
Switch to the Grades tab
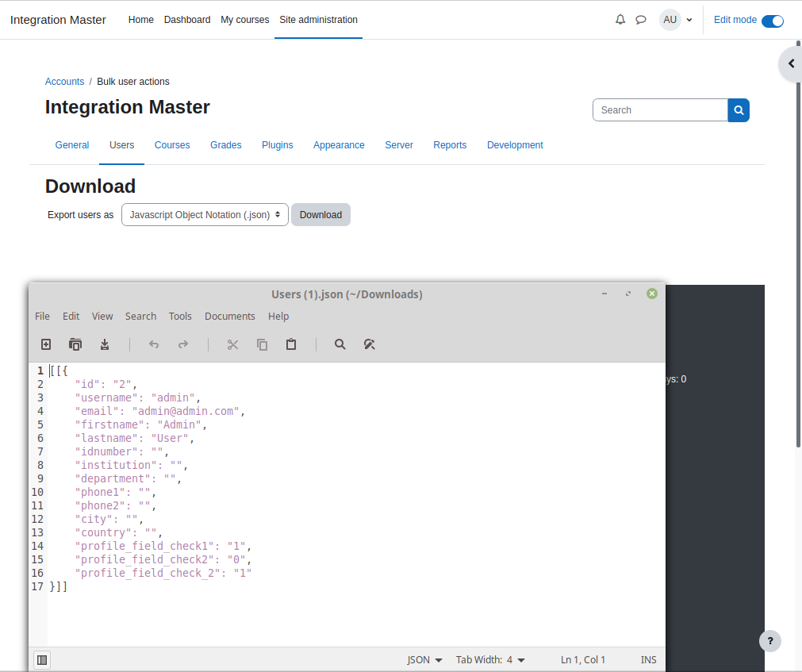pos(225,145)
